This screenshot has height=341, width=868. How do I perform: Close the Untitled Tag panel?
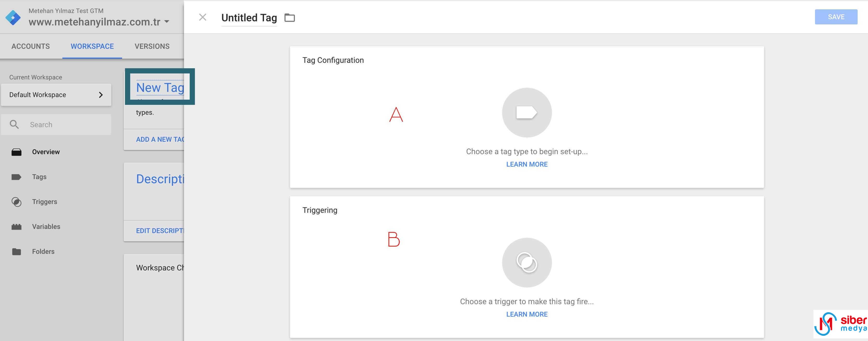click(202, 17)
